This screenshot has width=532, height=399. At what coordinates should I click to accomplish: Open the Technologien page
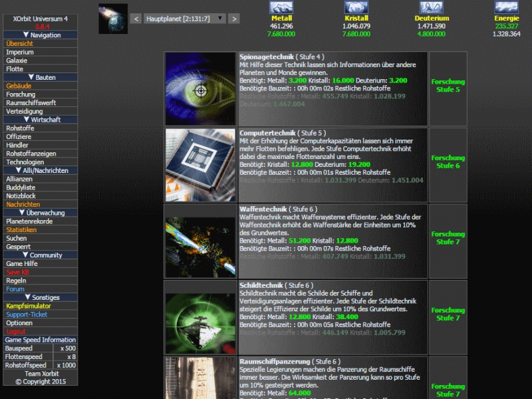(x=25, y=162)
